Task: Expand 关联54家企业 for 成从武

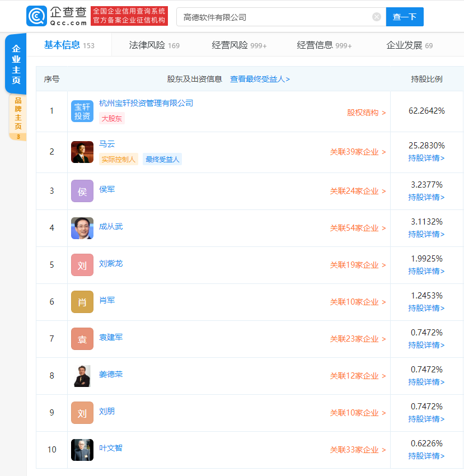Action: tap(358, 228)
